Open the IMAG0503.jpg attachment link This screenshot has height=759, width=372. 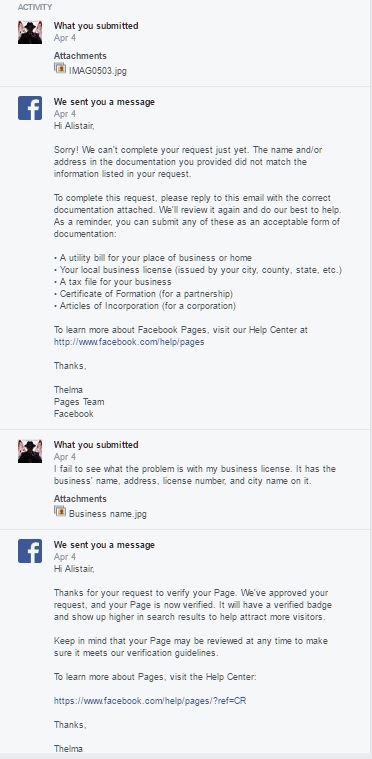98,71
